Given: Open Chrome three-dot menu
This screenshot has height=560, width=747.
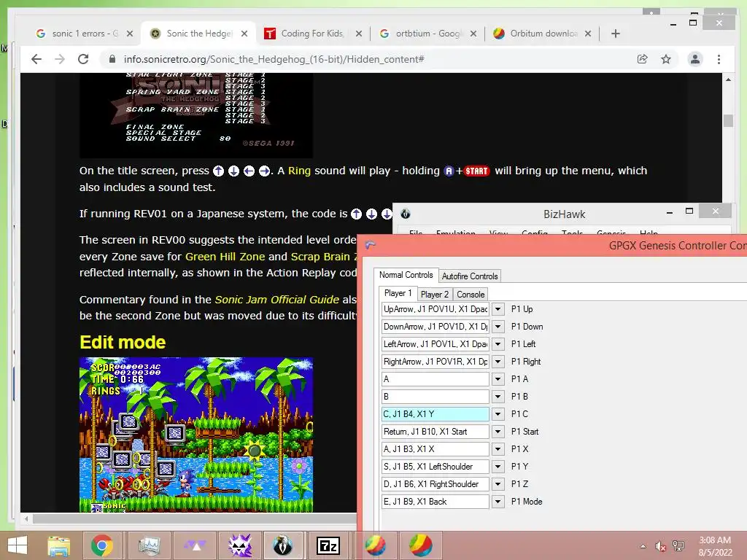Looking at the screenshot, I should pyautogui.click(x=719, y=59).
